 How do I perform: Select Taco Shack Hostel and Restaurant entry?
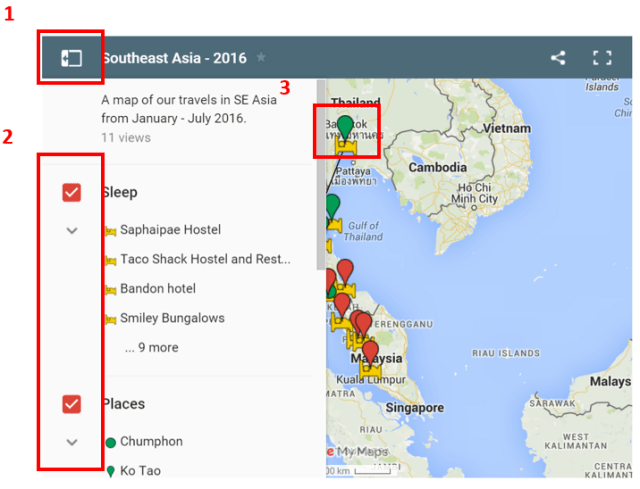[x=205, y=260]
